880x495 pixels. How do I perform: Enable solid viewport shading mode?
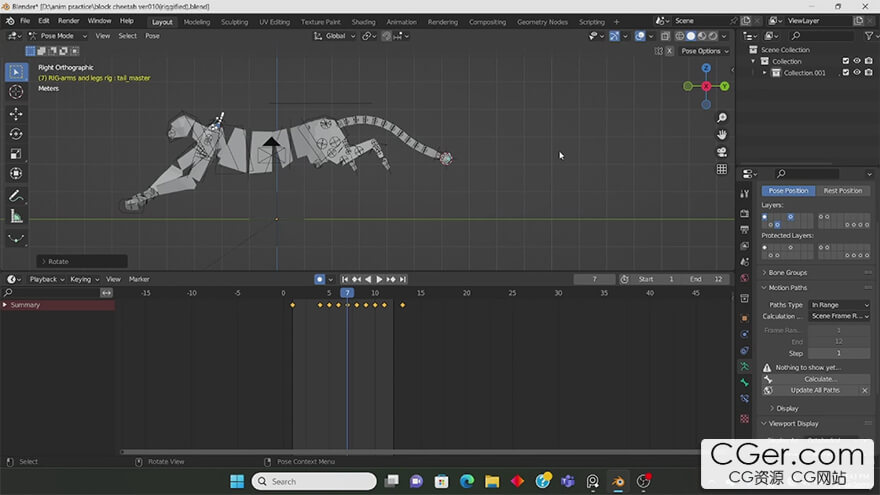[691, 36]
